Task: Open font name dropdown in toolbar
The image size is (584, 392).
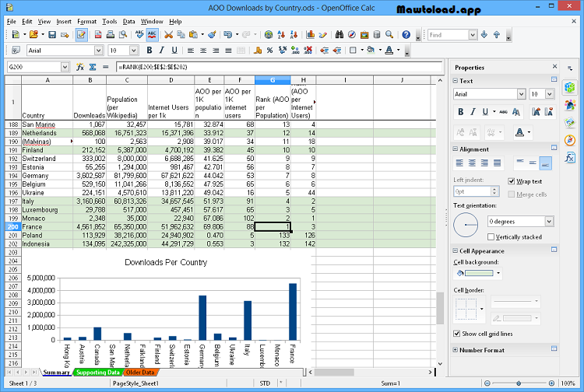Action: click(99, 51)
